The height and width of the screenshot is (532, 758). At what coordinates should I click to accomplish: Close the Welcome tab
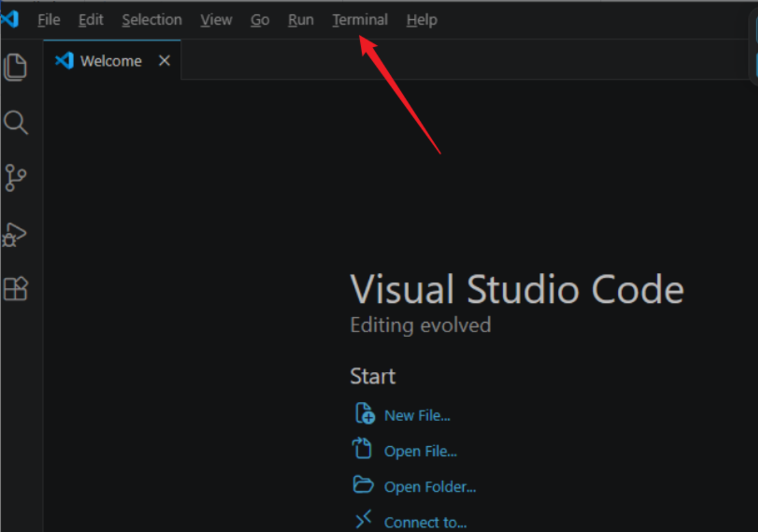[x=164, y=60]
